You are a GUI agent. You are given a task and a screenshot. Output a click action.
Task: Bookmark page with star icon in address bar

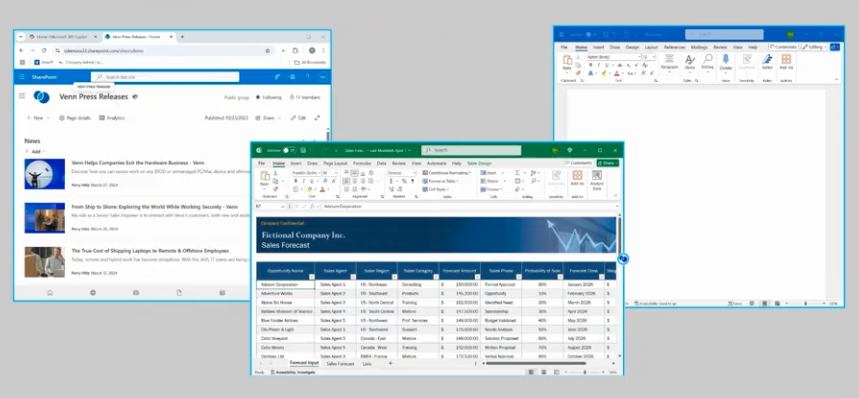[267, 50]
